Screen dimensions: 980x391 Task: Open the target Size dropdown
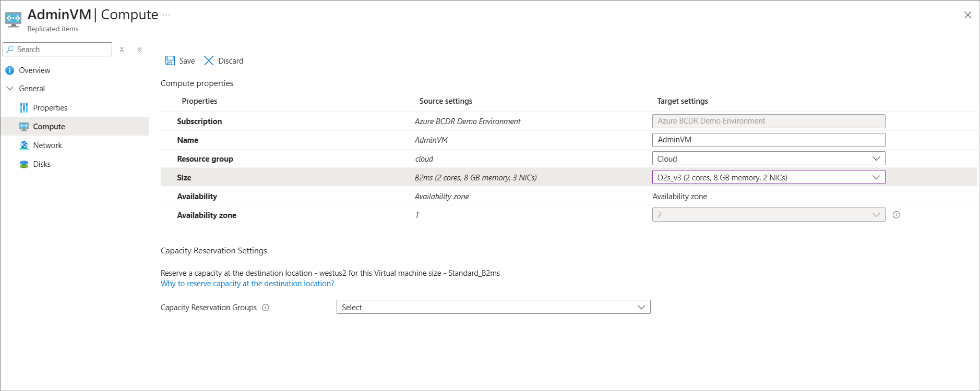[768, 177]
